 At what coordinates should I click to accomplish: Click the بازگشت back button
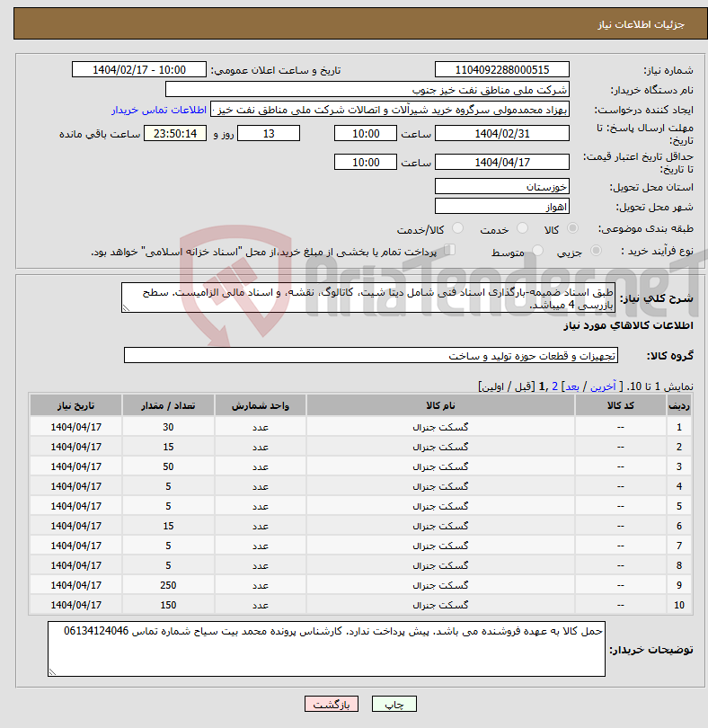(331, 704)
